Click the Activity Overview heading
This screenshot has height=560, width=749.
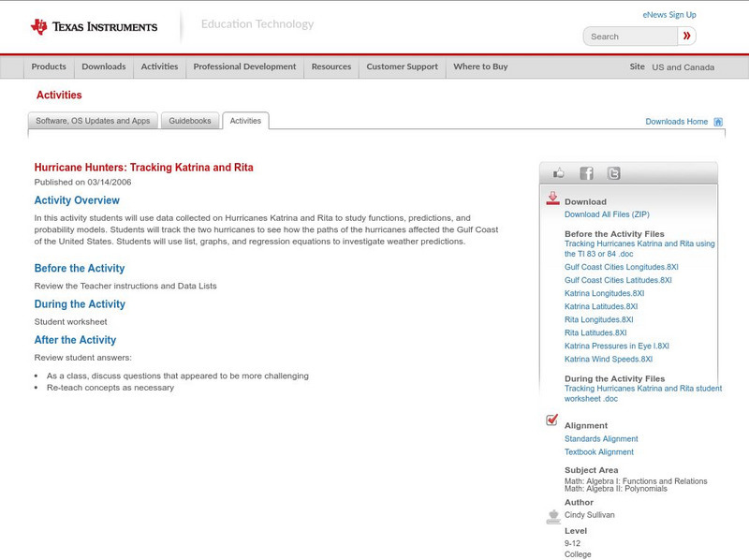click(77, 200)
